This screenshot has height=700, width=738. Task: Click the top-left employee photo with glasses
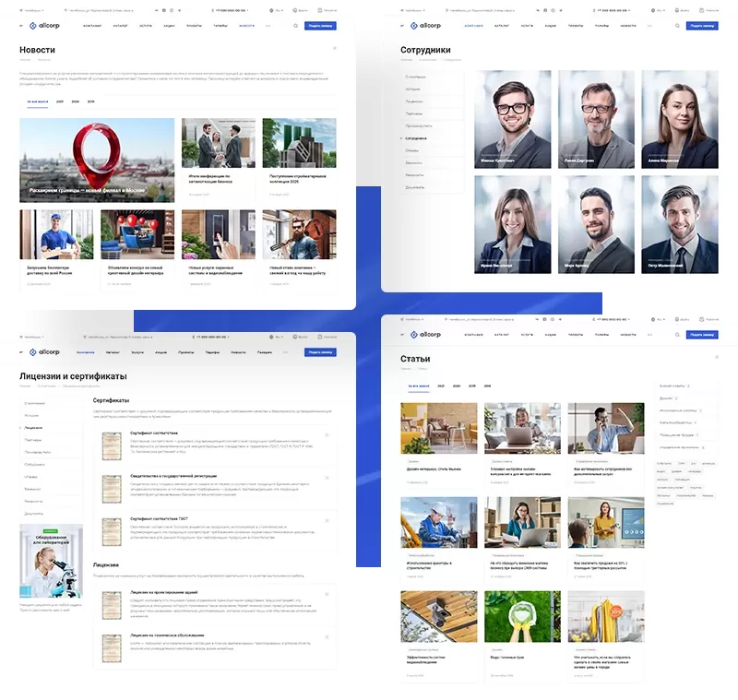[x=513, y=119]
